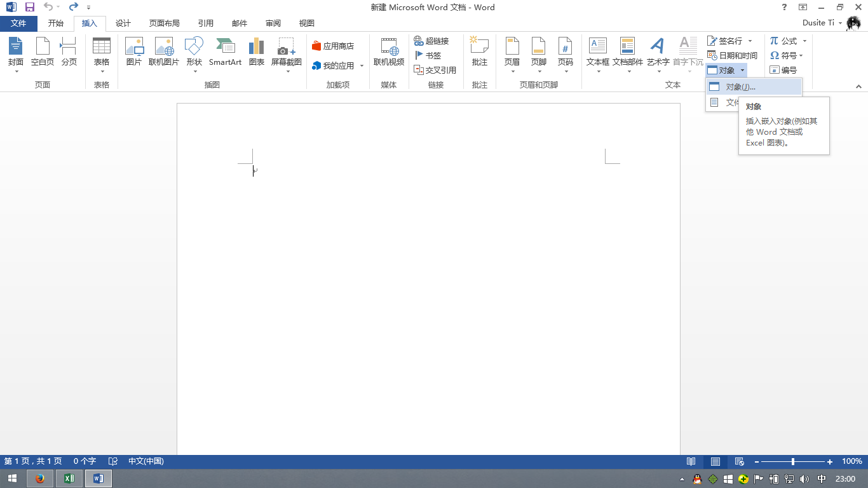The width and height of the screenshot is (868, 488).
Task: Open the ribbon display options button
Action: pos(803,7)
